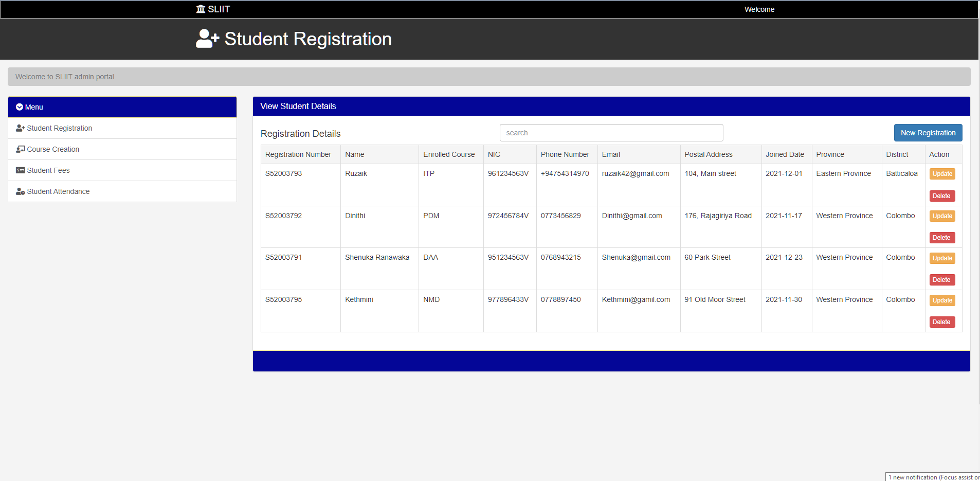Click the Course Creation chalkboard icon
980x481 pixels.
click(x=20, y=149)
